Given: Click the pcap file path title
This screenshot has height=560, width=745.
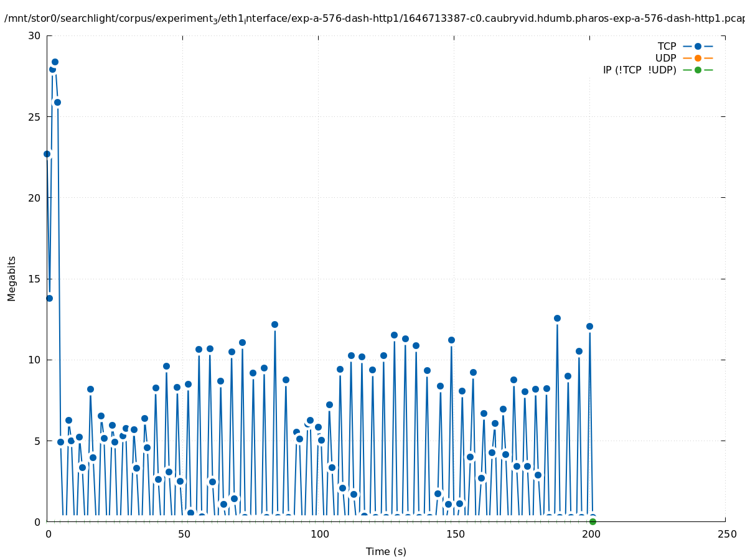Looking at the screenshot, I should click(x=373, y=19).
